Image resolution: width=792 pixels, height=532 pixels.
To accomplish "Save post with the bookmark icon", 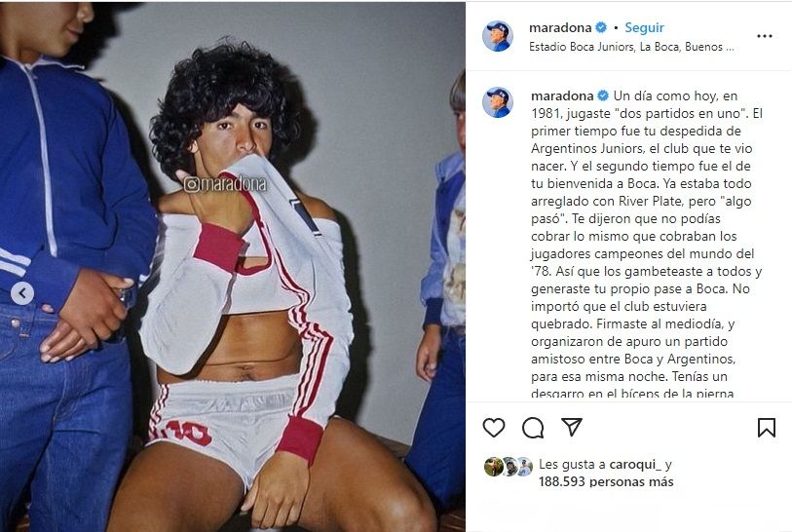I will (767, 428).
